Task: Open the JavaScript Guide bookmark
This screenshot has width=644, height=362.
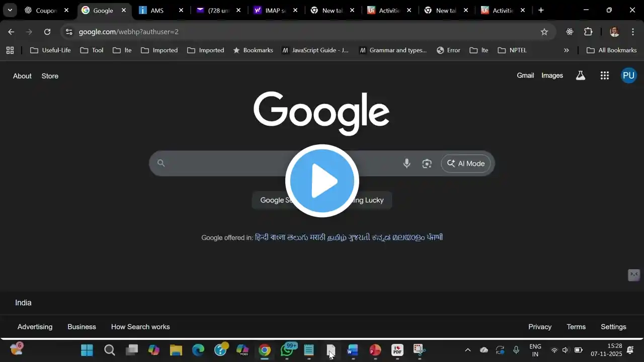Action: pos(315,50)
